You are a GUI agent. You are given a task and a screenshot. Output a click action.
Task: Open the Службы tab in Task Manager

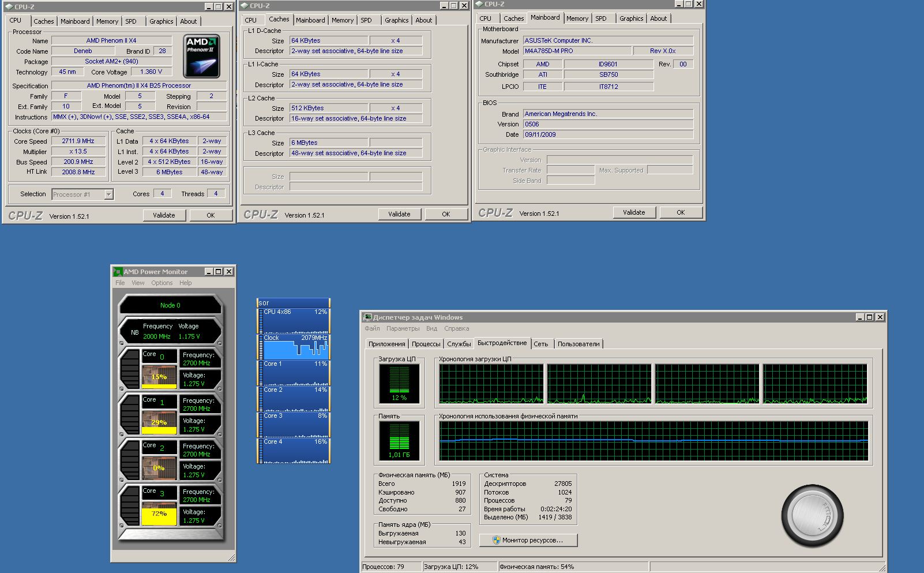click(459, 344)
